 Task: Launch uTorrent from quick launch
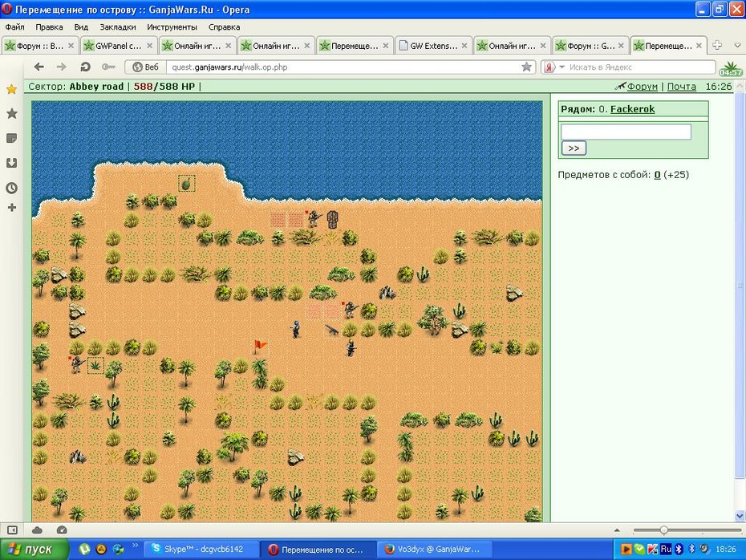pyautogui.click(x=84, y=550)
